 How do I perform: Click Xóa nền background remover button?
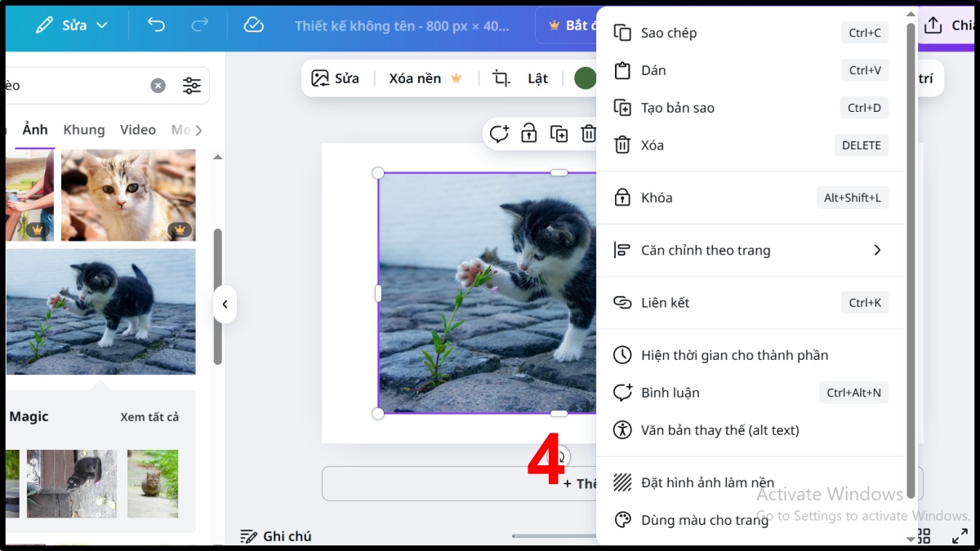tap(425, 78)
